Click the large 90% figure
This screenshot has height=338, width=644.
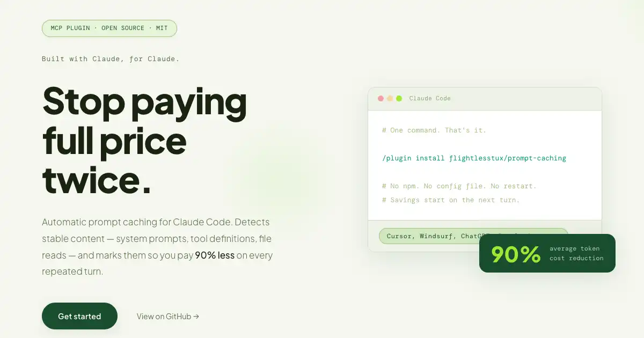point(516,254)
